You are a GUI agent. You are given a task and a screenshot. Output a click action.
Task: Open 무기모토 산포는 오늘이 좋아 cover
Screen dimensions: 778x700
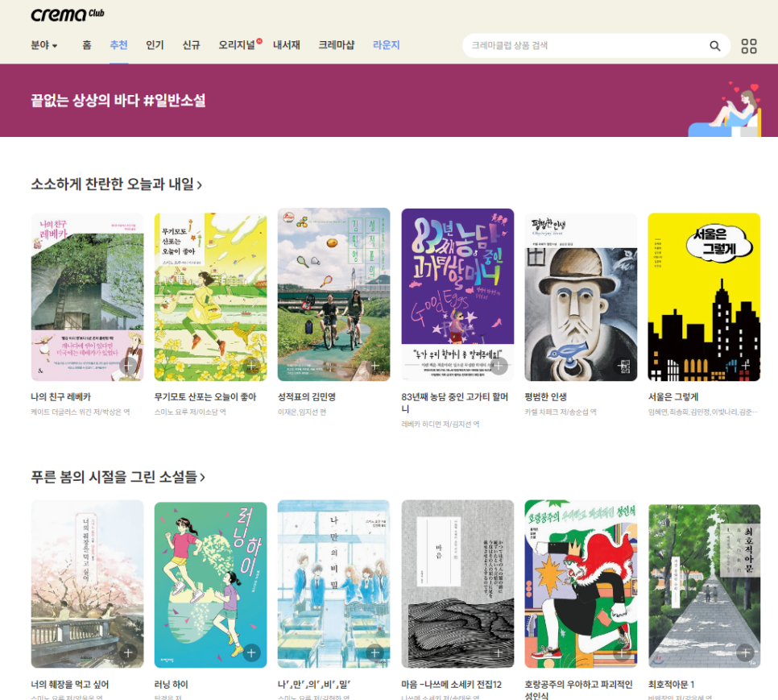[210, 297]
